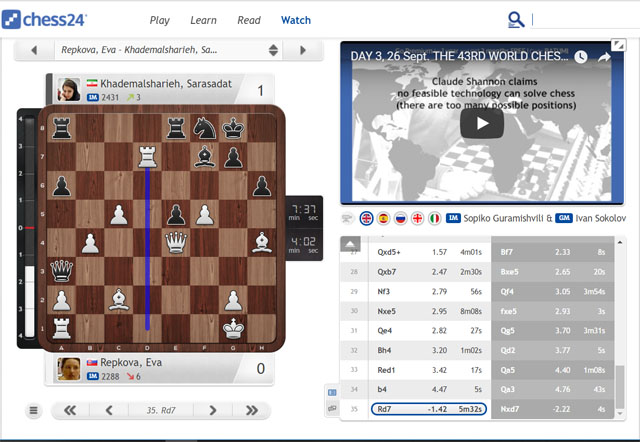Select black move Qa3 in move list

click(x=553, y=389)
